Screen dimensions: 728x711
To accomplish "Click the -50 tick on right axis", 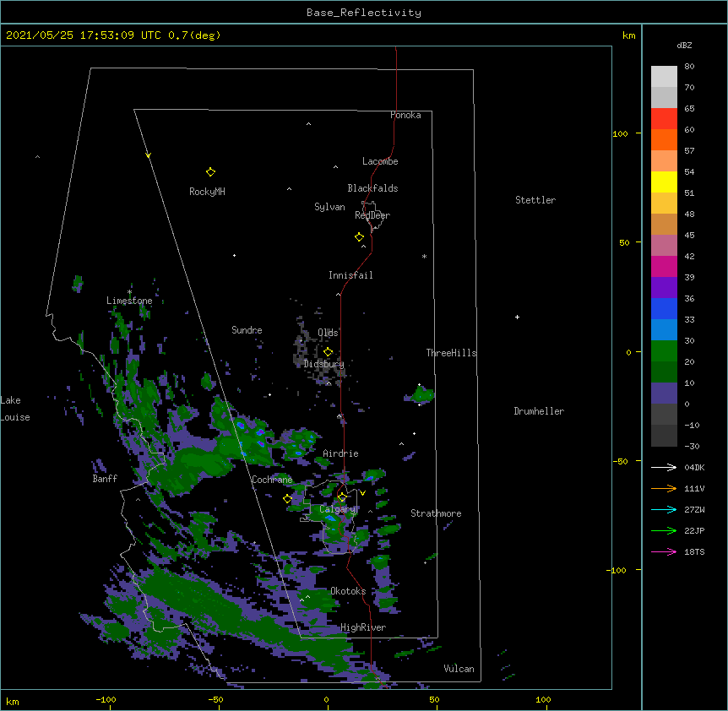I will pos(620,461).
